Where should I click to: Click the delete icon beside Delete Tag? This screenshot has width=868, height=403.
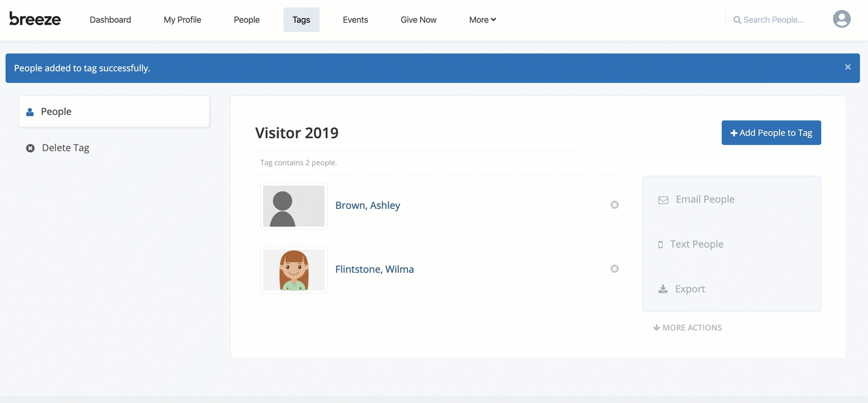30,148
